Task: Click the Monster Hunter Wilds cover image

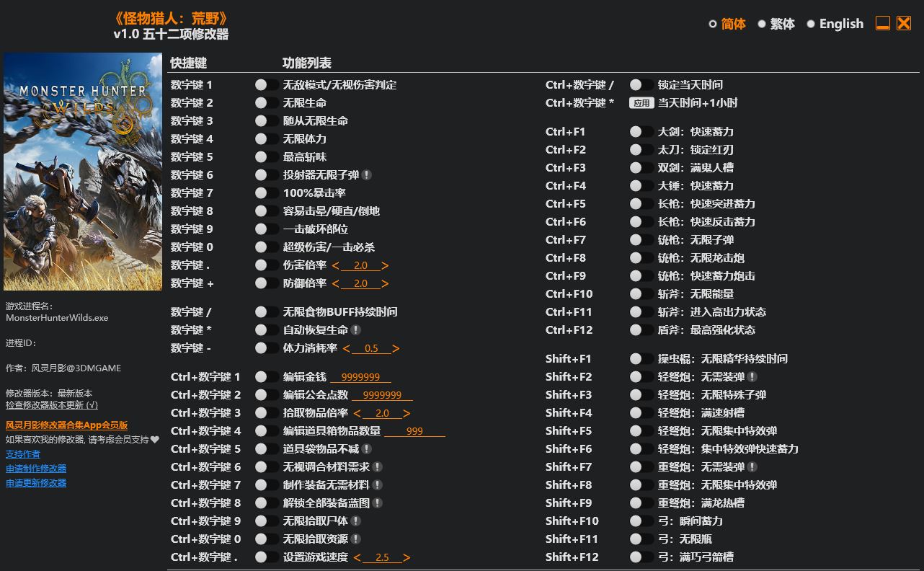Action: click(83, 172)
